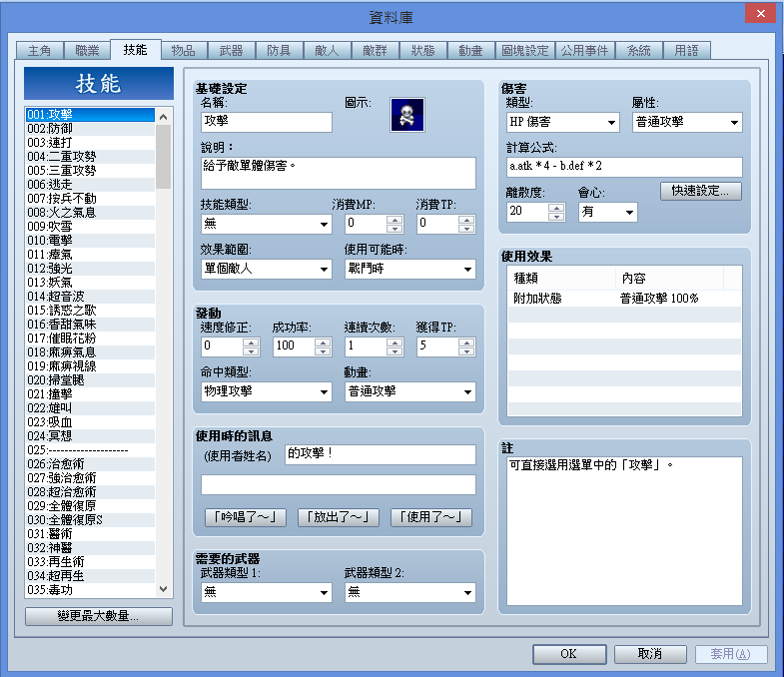The image size is (784, 677).
Task: Click the 「吟唱了~」 message button
Action: point(246,517)
